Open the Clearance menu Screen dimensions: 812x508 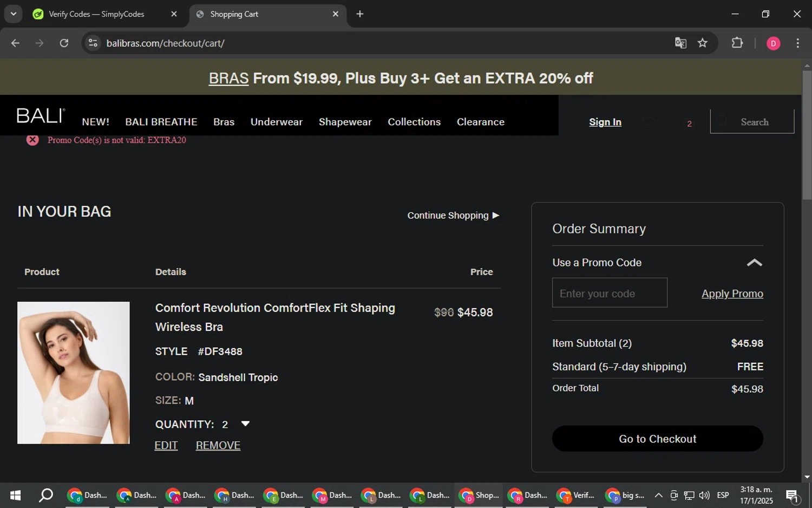[481, 122]
